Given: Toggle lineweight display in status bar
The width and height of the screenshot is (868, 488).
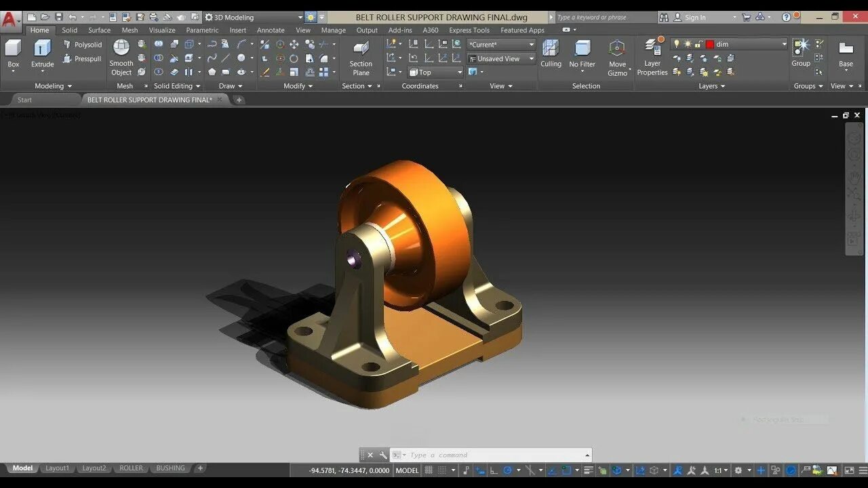Looking at the screenshot, I should pos(589,470).
